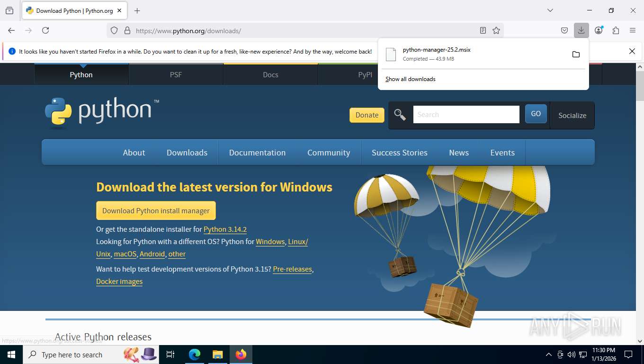644x364 pixels.
Task: Open Firefox account profile icon
Action: pyautogui.click(x=599, y=30)
